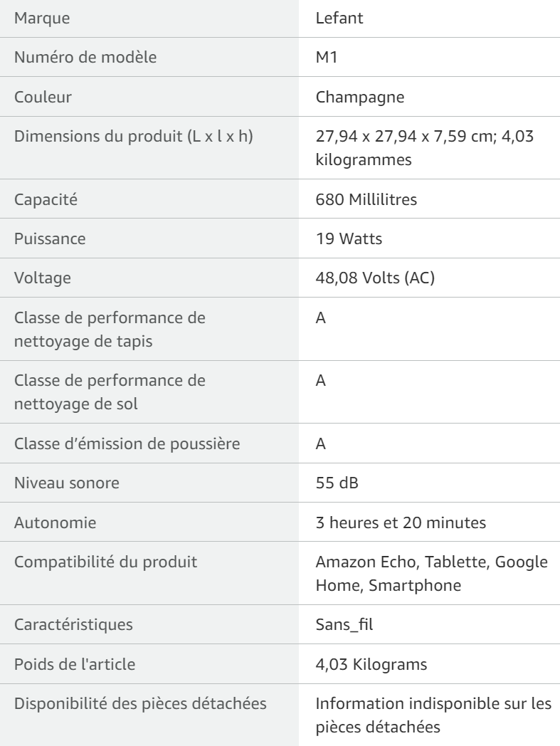Select the 19 Watts power value
The height and width of the screenshot is (746, 560).
[349, 238]
